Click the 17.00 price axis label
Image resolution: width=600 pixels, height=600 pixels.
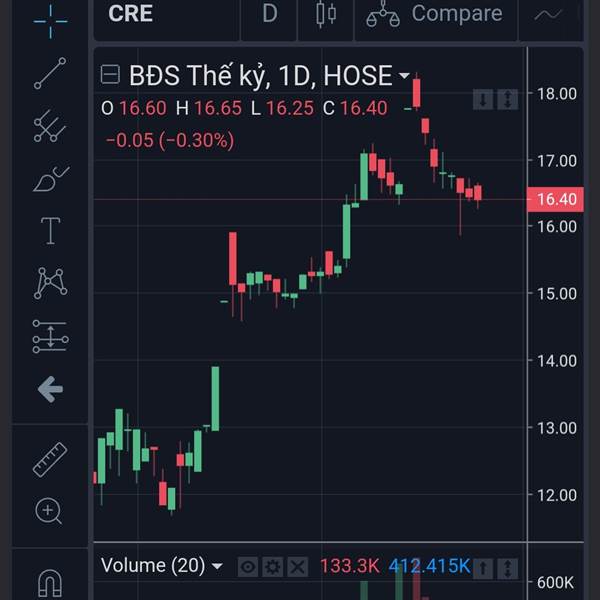557,161
